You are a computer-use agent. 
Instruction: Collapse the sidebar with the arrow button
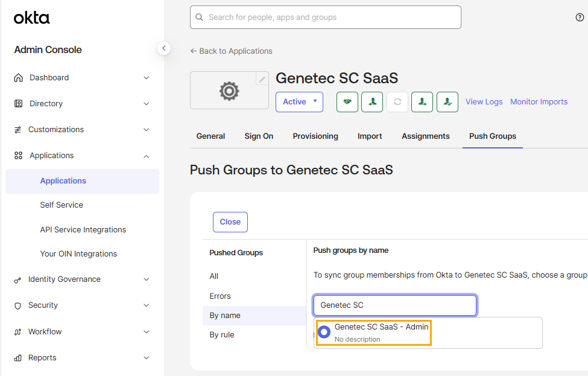164,48
